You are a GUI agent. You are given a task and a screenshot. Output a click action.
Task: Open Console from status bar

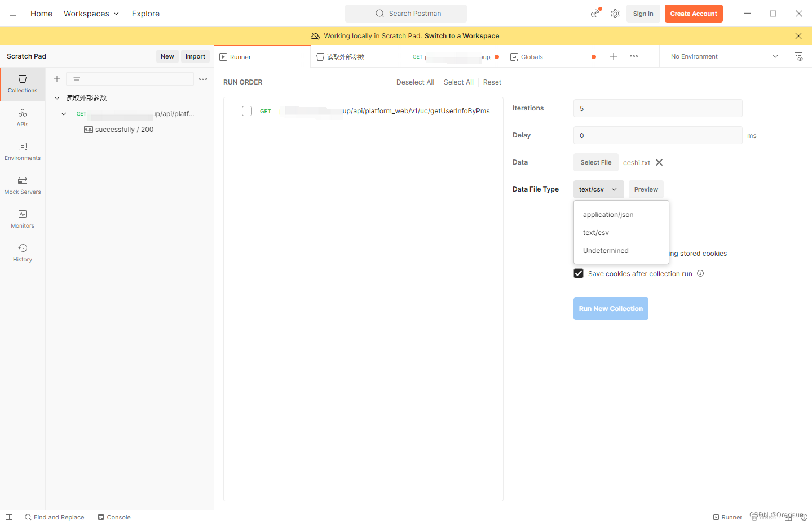point(114,517)
